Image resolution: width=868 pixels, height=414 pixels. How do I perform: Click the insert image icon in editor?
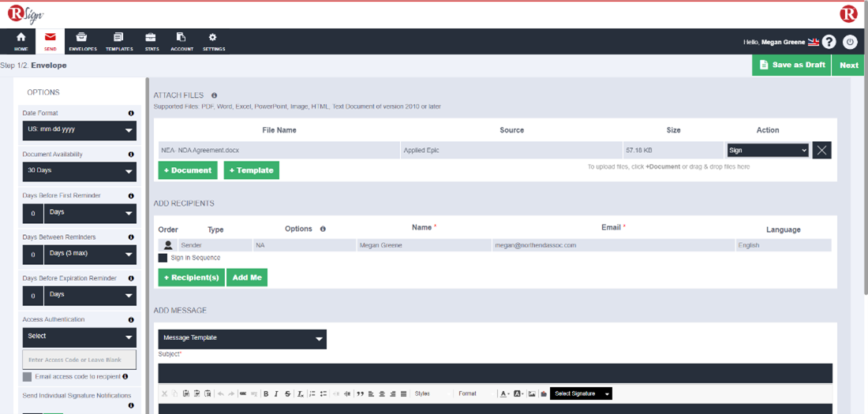tap(532, 393)
